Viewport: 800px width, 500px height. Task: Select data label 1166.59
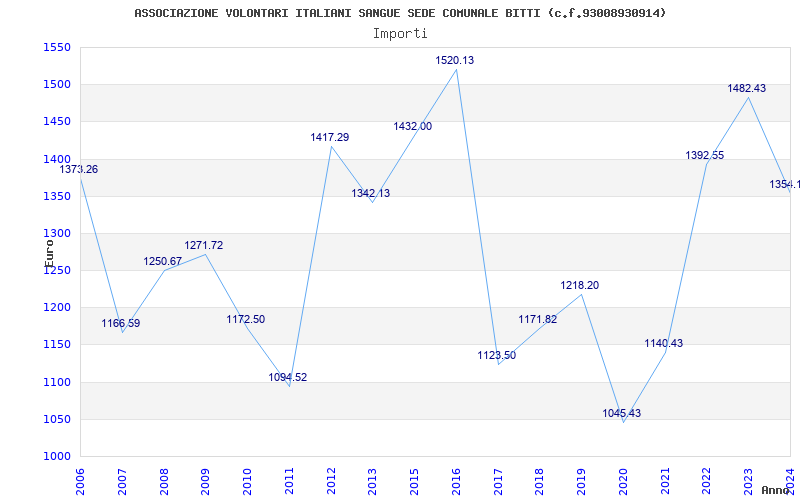(x=120, y=323)
